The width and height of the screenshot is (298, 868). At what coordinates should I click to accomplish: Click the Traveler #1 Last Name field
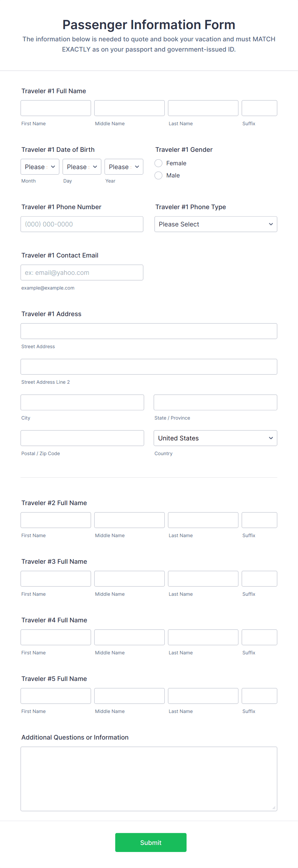(203, 108)
